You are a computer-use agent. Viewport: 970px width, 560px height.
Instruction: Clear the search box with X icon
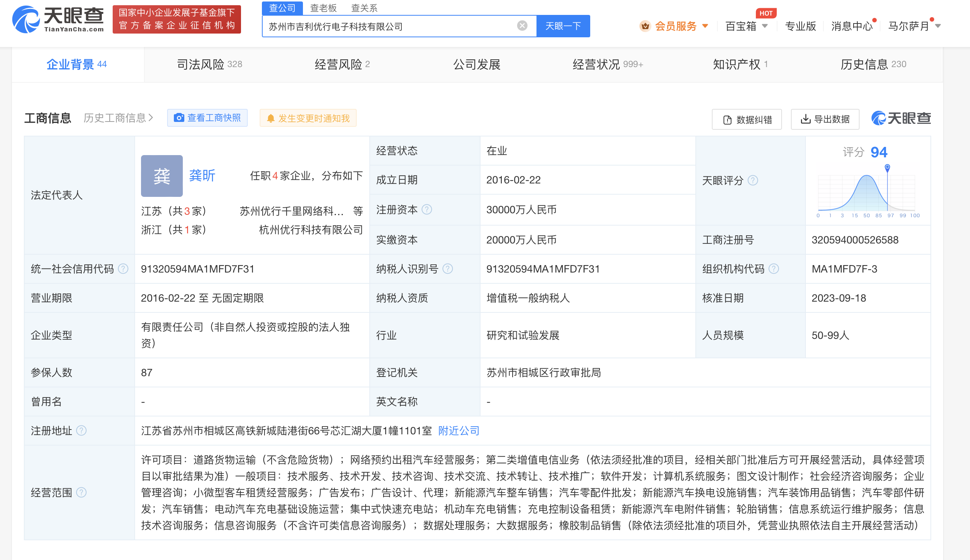coord(522,26)
